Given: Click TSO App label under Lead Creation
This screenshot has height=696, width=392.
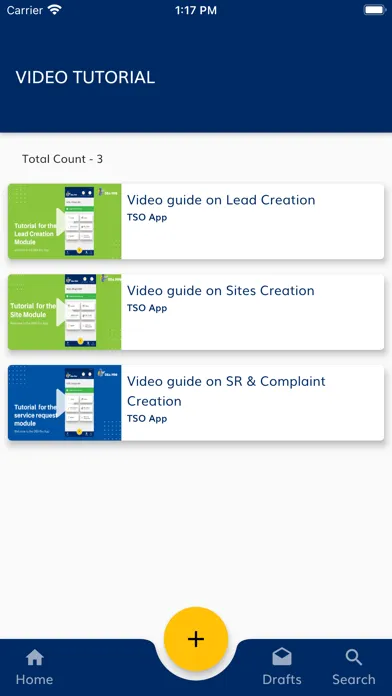Looking at the screenshot, I should 147,218.
